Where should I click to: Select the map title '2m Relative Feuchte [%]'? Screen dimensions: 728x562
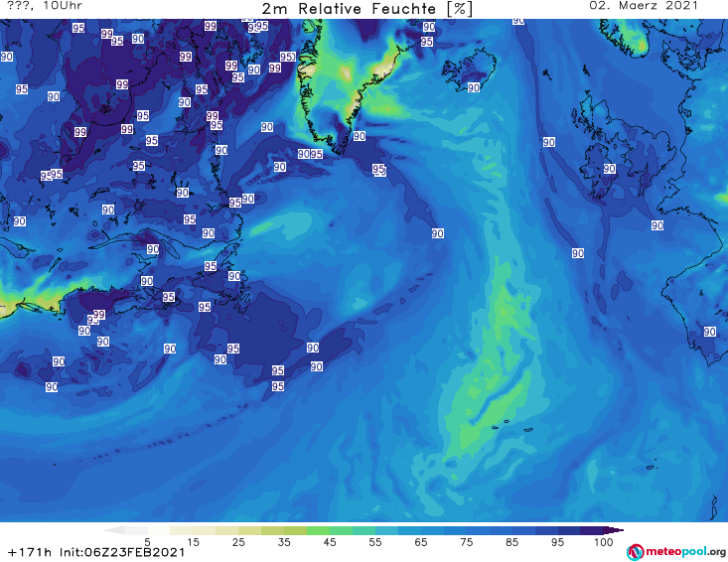click(x=367, y=9)
